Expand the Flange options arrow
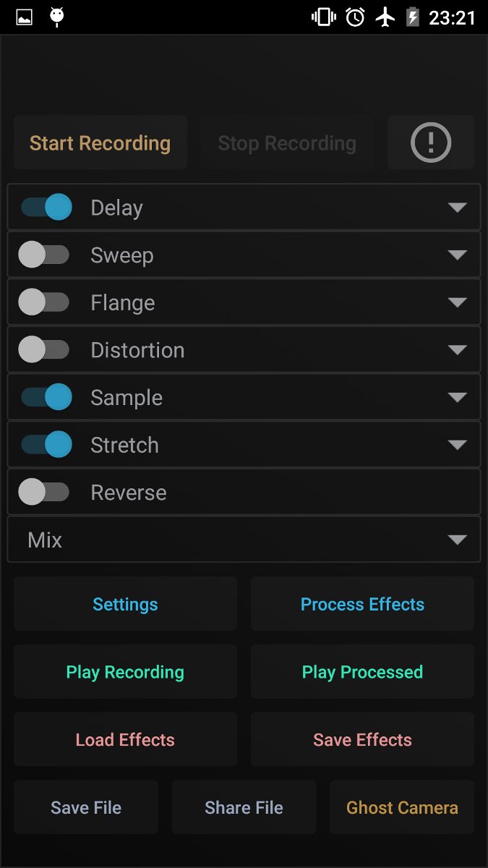 [x=457, y=303]
